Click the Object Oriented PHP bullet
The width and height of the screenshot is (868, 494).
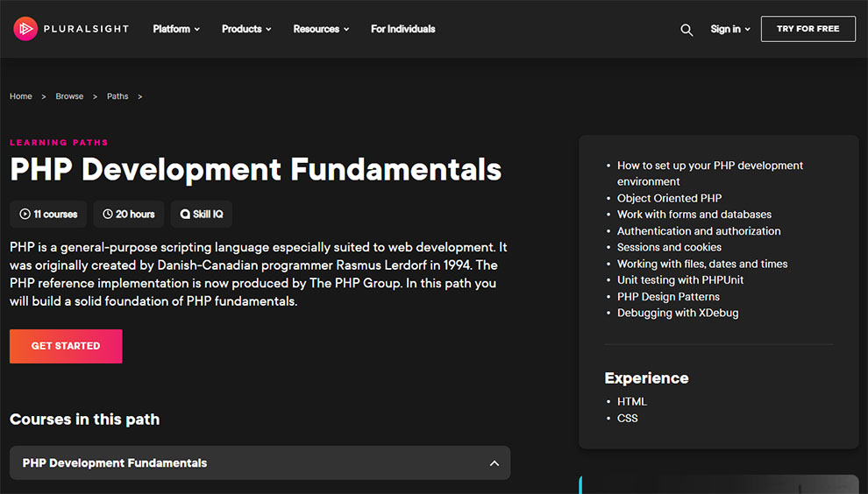click(x=669, y=198)
